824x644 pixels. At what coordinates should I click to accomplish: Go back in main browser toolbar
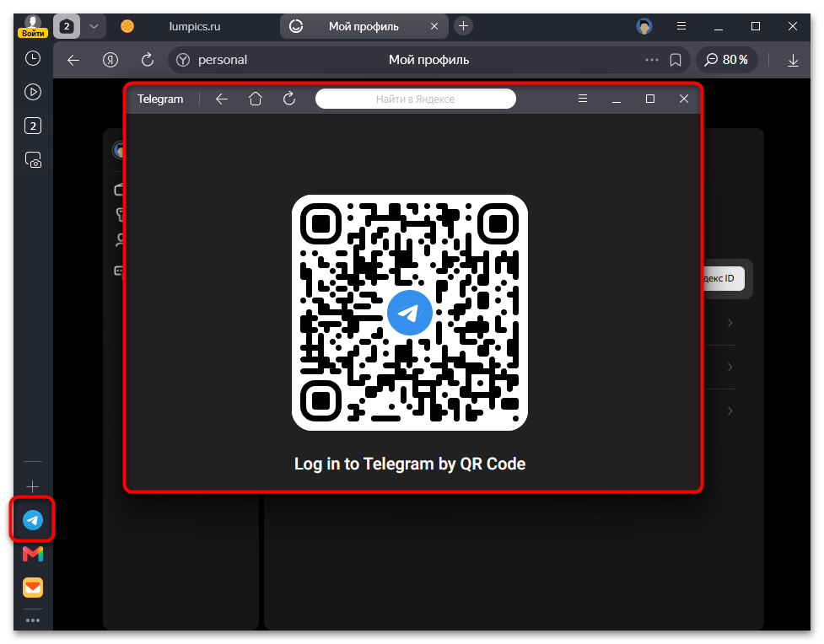[73, 60]
